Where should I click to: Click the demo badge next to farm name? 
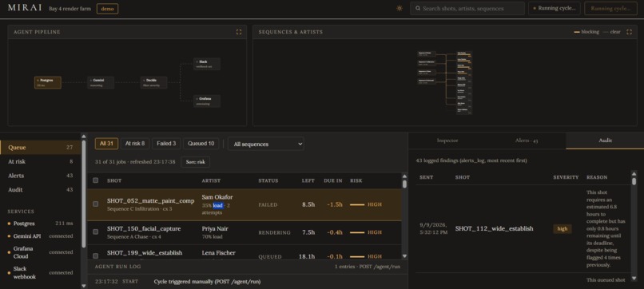click(107, 9)
